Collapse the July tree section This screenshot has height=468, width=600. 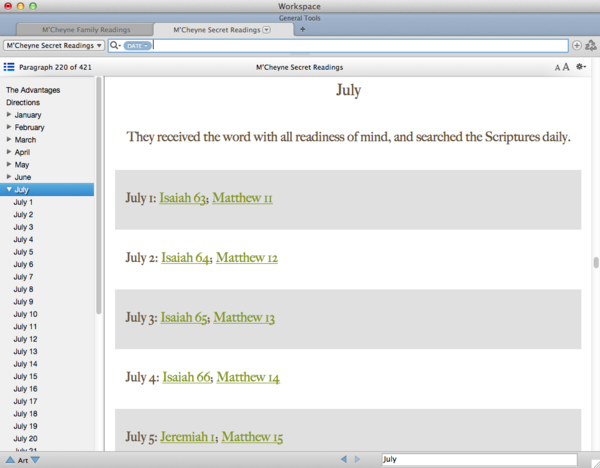coord(9,189)
